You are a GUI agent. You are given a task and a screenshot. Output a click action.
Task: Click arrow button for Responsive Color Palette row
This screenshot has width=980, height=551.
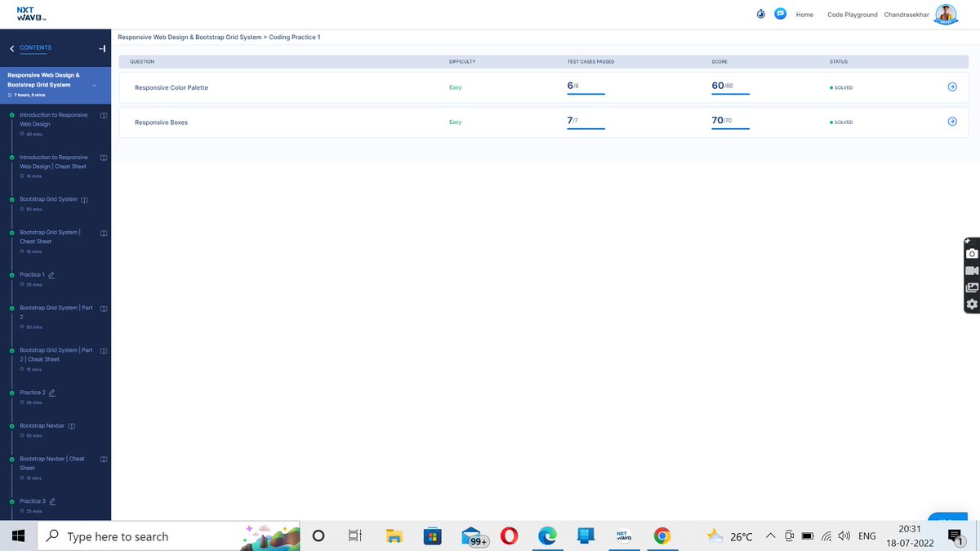[952, 87]
